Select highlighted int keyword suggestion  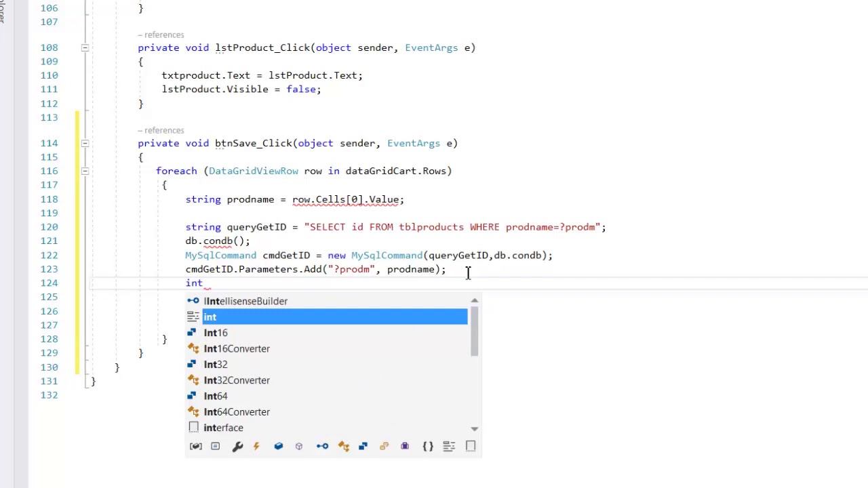tap(327, 317)
